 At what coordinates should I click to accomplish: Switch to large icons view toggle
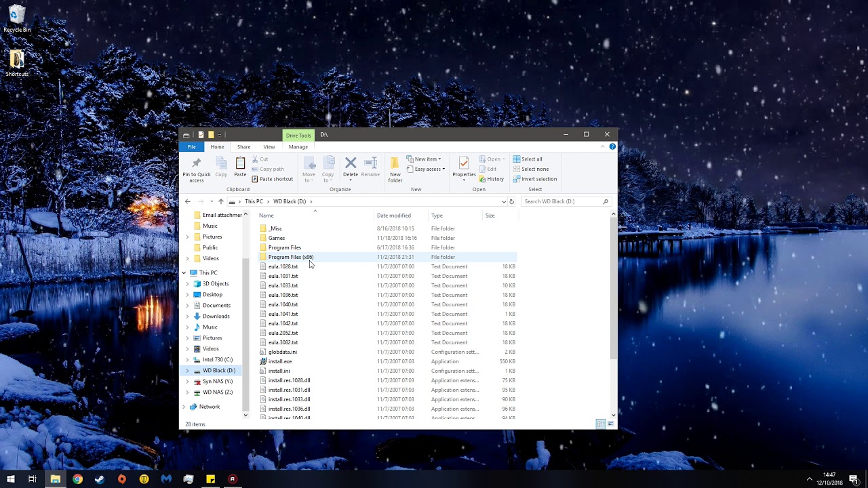point(610,424)
